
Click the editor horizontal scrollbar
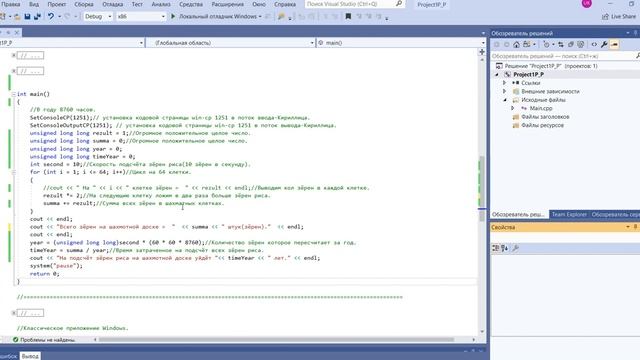tap(276, 340)
